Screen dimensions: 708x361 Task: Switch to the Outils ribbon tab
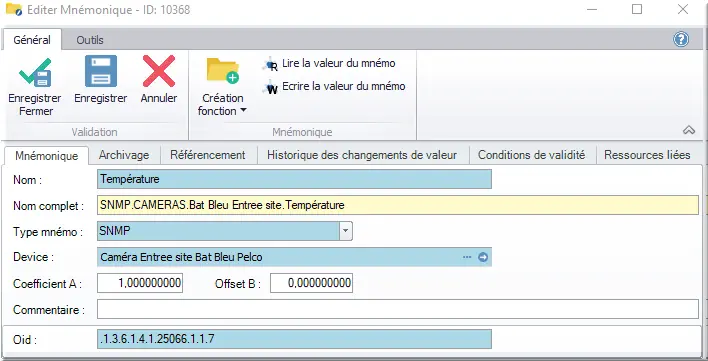click(90, 40)
